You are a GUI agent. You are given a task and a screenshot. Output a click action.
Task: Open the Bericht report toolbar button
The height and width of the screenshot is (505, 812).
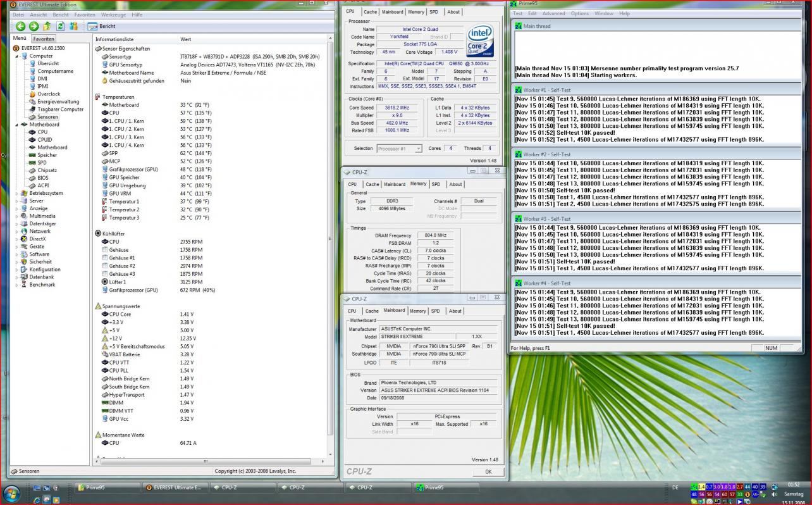(102, 26)
